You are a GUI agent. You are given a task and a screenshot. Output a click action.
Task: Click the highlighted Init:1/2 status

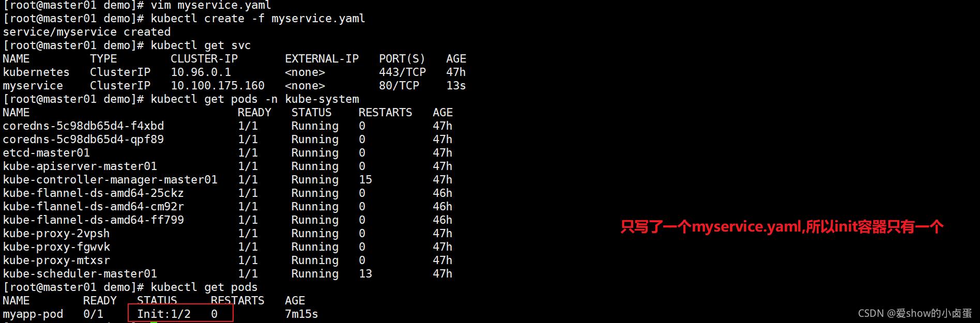tap(164, 314)
